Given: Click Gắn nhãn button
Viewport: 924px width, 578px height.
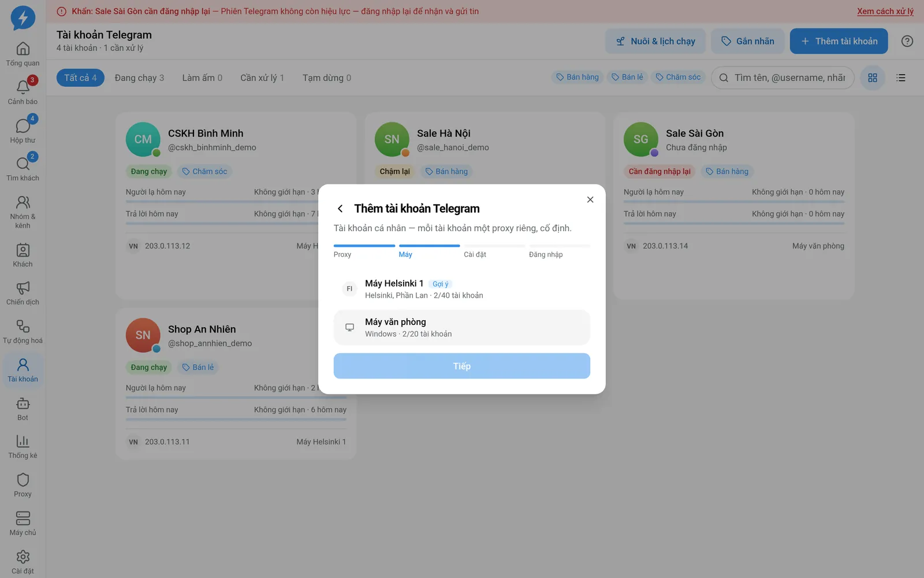Looking at the screenshot, I should click(748, 41).
